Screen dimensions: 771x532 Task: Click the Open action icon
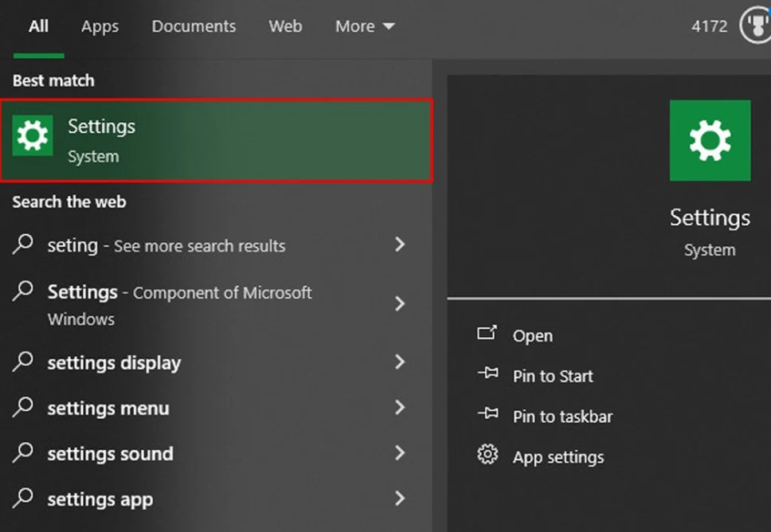(x=487, y=333)
